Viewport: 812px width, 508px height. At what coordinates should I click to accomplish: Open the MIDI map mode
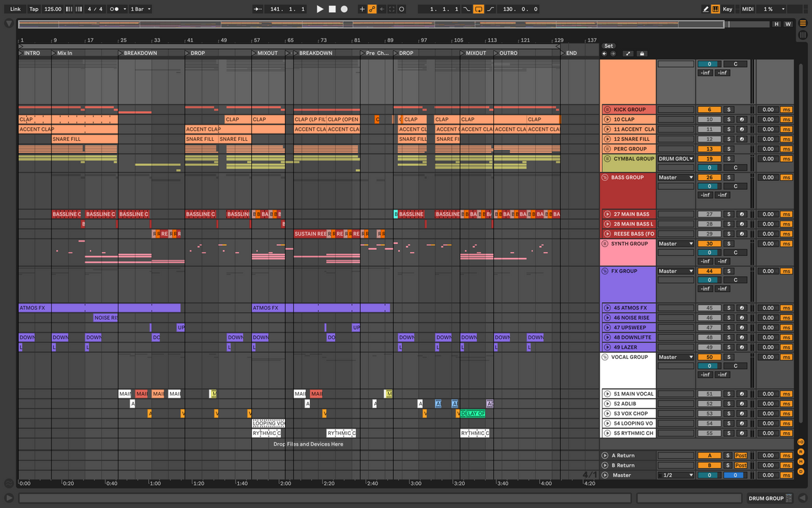click(747, 9)
